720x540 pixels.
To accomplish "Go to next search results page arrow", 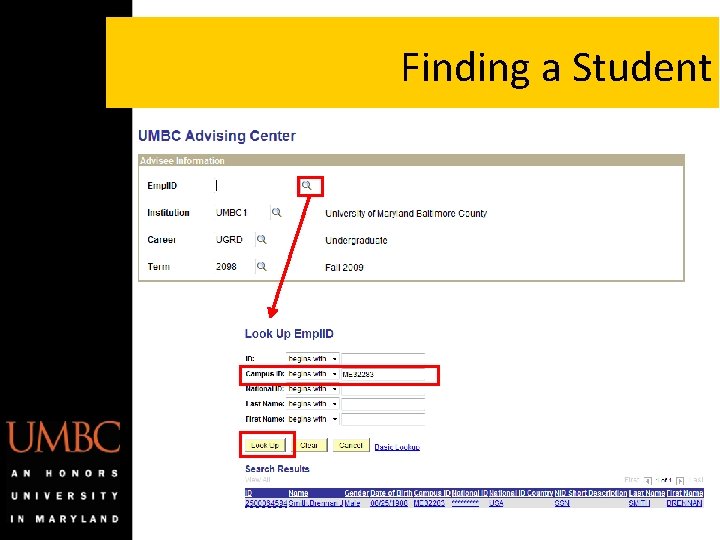I will pyautogui.click(x=680, y=481).
